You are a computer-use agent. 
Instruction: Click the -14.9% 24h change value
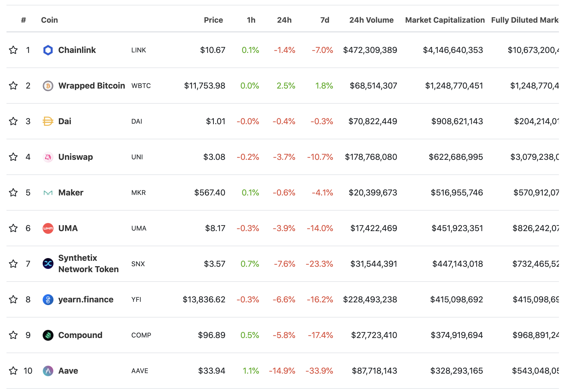coord(282,371)
